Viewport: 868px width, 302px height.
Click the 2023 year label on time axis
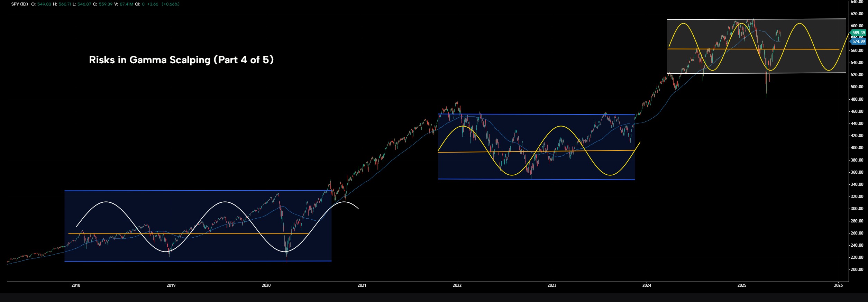tap(552, 285)
